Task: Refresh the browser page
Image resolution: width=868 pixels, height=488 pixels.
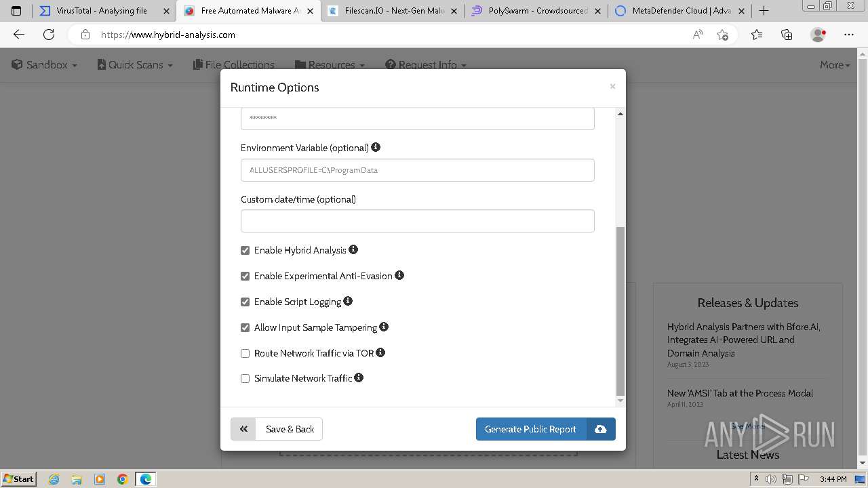Action: [x=49, y=35]
